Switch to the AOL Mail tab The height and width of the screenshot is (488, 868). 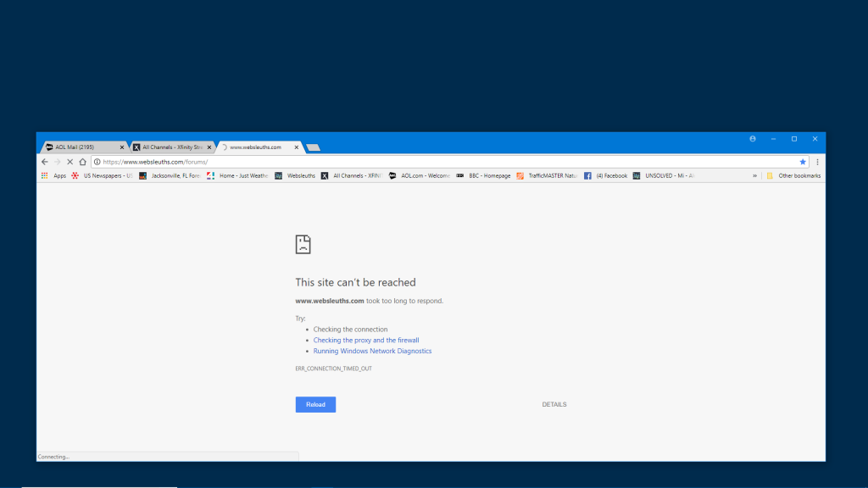[81, 147]
